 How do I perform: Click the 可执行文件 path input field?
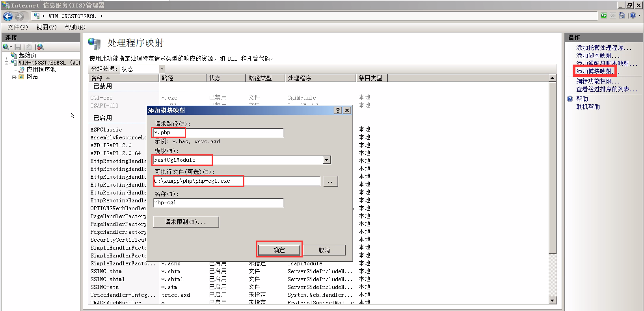coord(237,181)
